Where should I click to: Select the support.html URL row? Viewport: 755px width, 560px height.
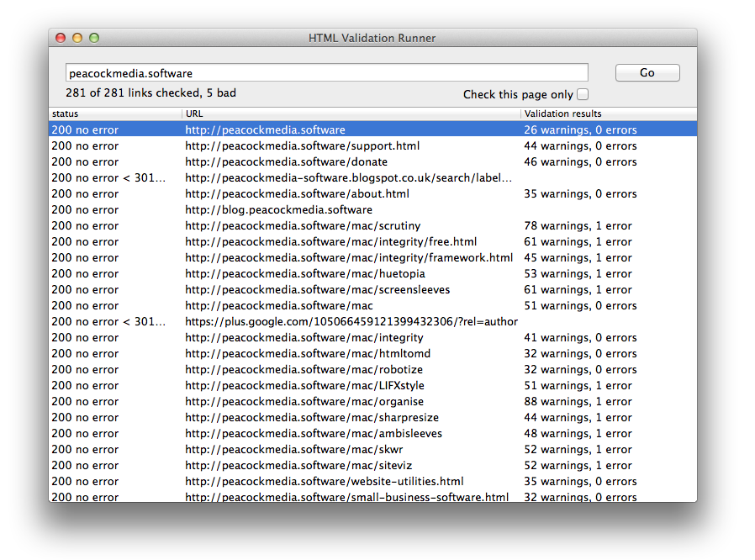(303, 145)
